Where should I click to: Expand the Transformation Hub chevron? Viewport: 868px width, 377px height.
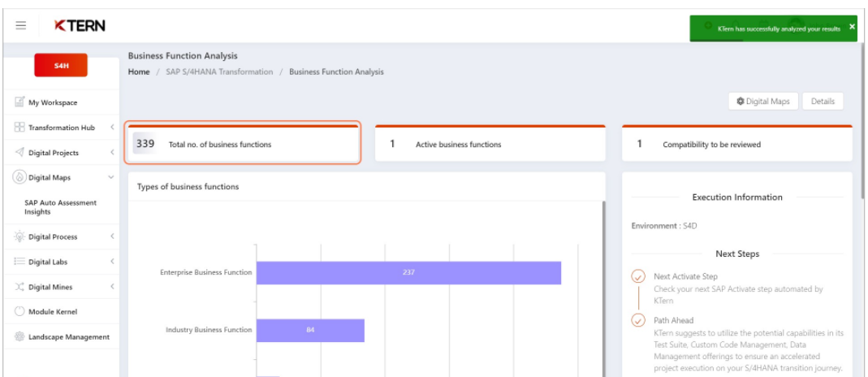pos(112,128)
